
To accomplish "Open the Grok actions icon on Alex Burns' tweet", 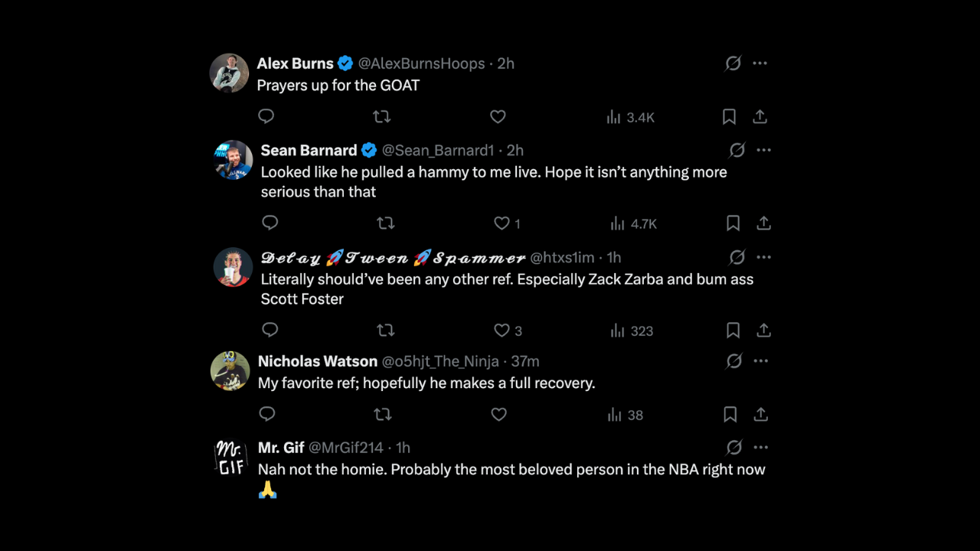I will (733, 64).
